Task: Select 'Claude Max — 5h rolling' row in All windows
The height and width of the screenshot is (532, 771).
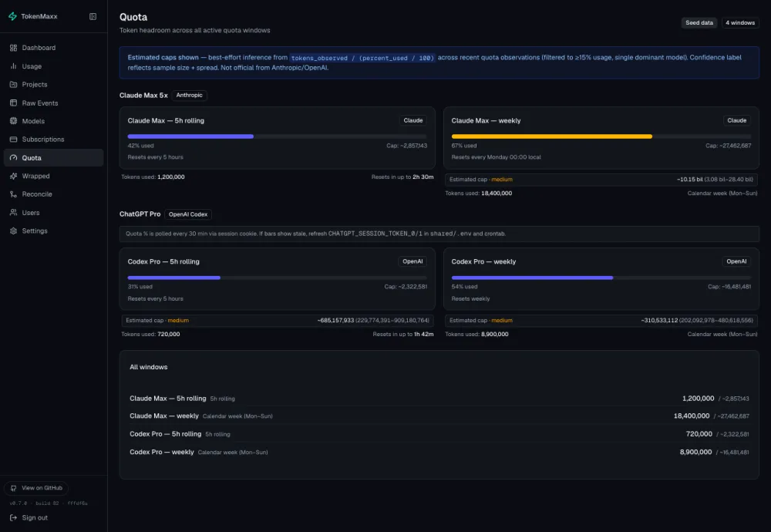Action: click(439, 399)
